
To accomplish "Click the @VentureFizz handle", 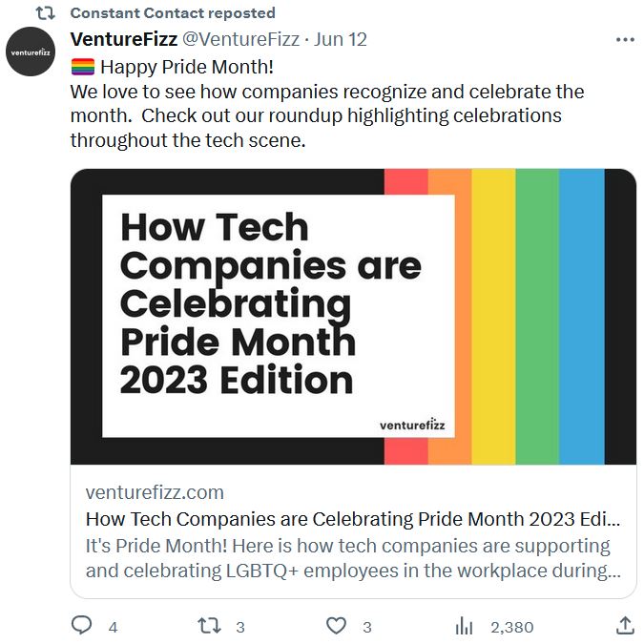I will 241,40.
